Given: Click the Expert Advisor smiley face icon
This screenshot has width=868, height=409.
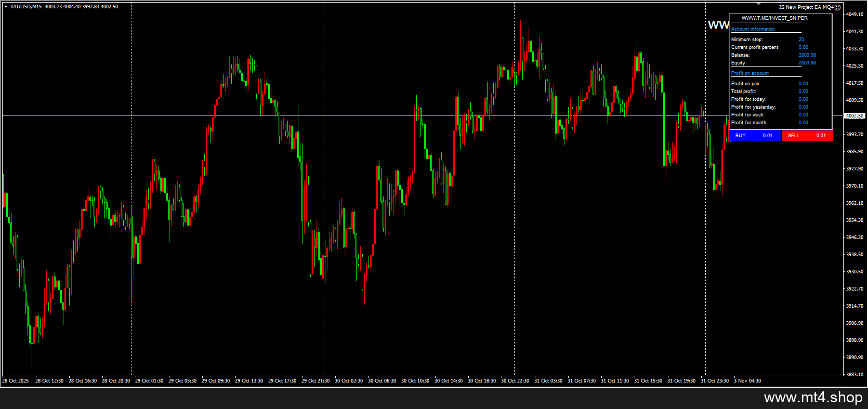Looking at the screenshot, I should click(837, 7).
